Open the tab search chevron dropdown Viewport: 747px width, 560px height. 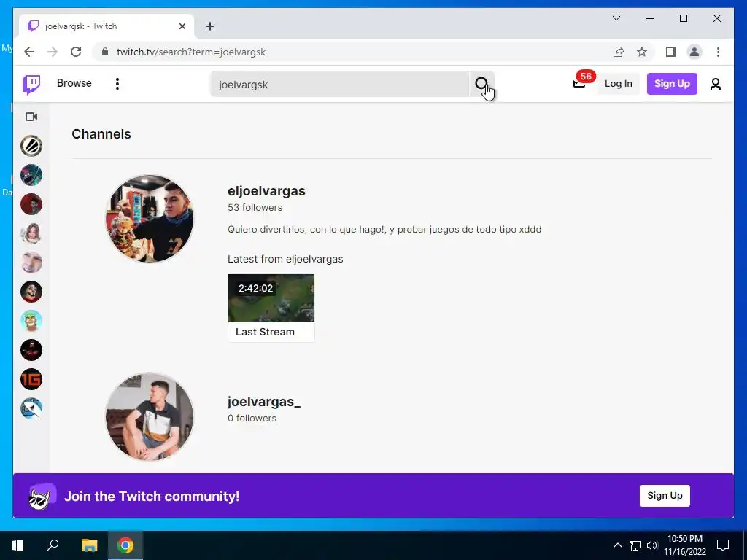tap(616, 18)
